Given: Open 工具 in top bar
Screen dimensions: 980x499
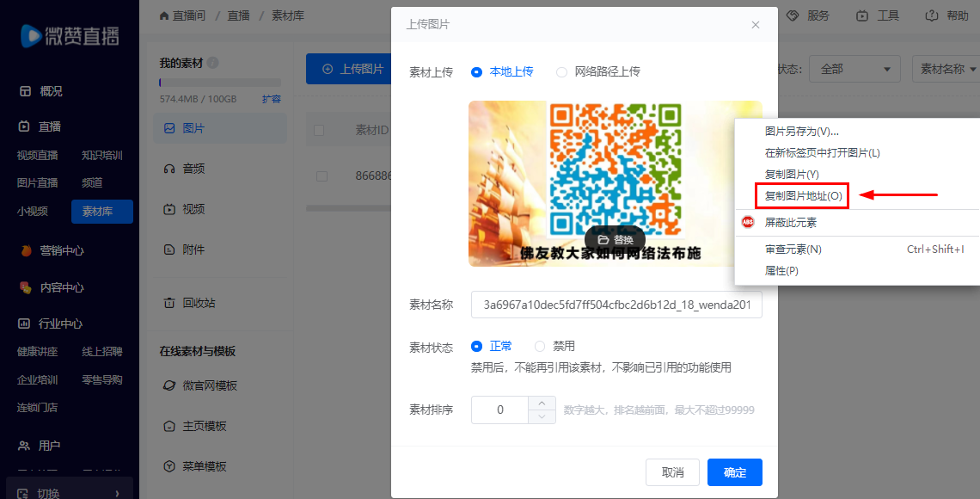Looking at the screenshot, I should click(878, 15).
